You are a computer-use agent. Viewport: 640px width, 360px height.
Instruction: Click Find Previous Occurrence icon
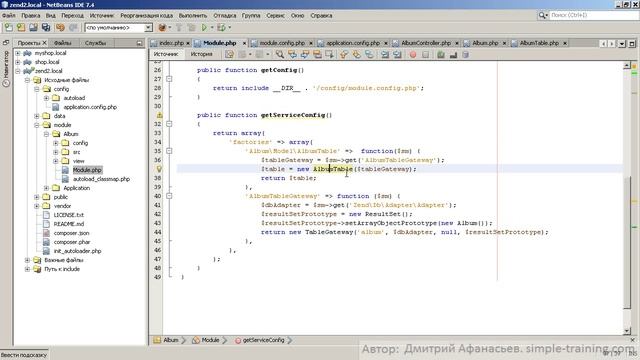292,54
